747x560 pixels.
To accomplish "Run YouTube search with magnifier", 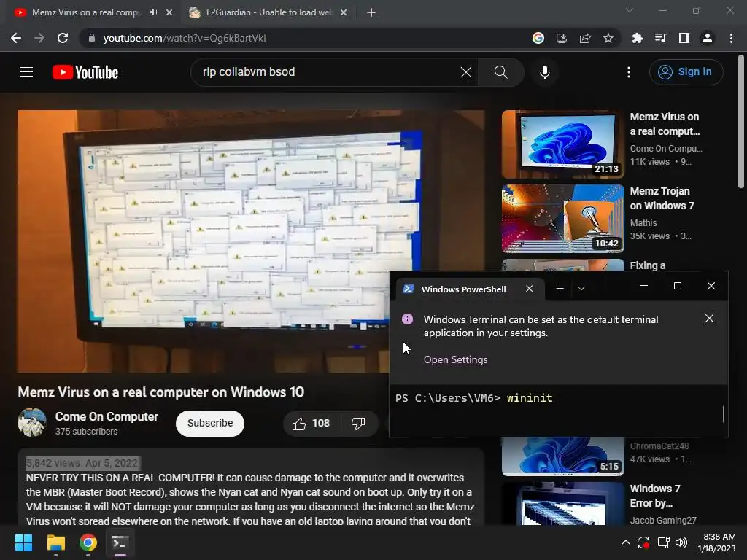I will tap(500, 72).
